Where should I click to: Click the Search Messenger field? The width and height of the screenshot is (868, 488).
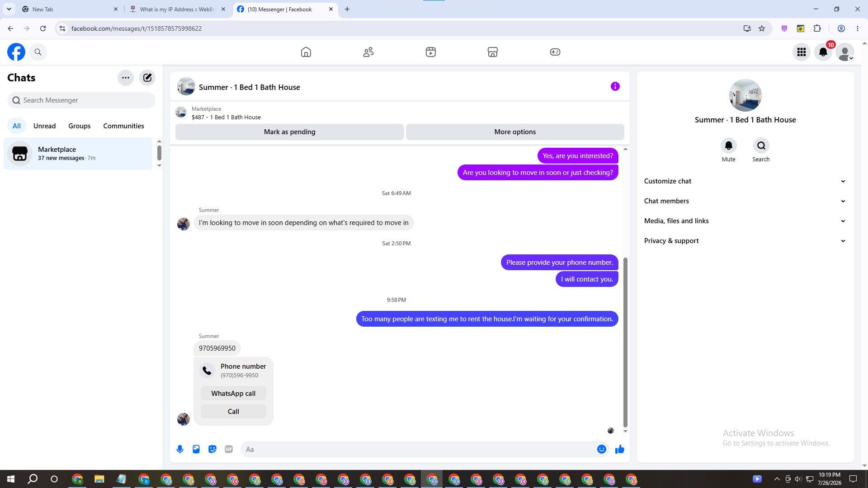point(81,100)
